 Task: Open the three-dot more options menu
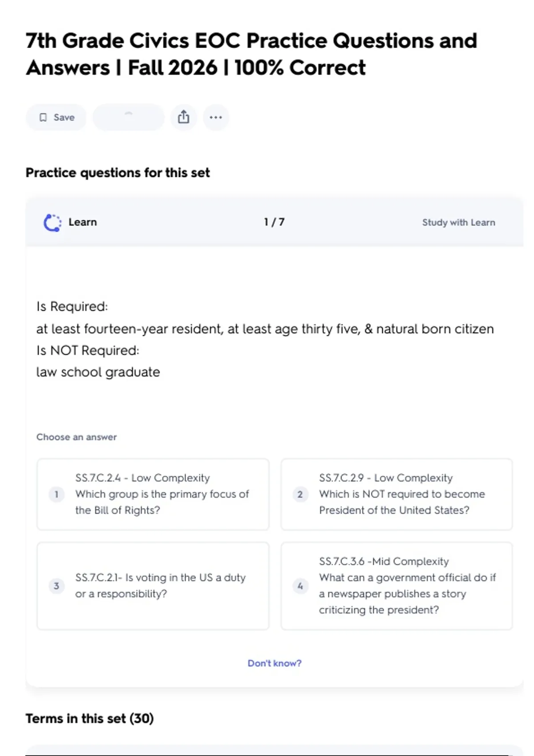216,117
